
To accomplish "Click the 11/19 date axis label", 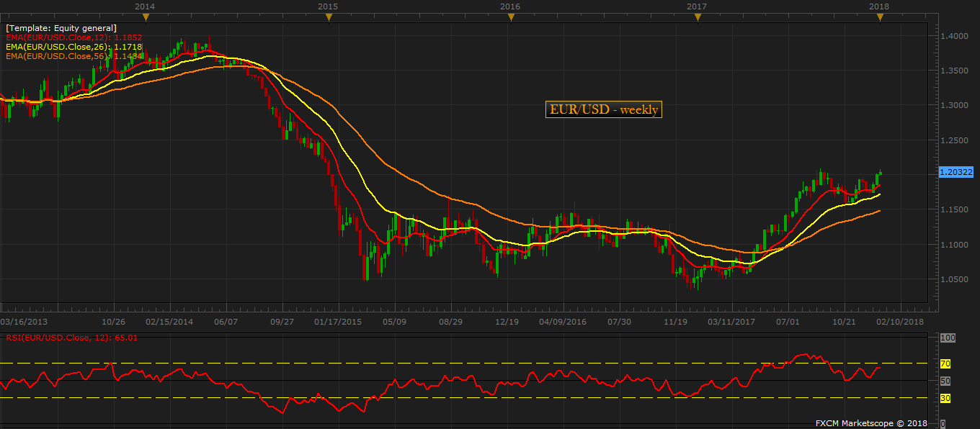I will (676, 322).
